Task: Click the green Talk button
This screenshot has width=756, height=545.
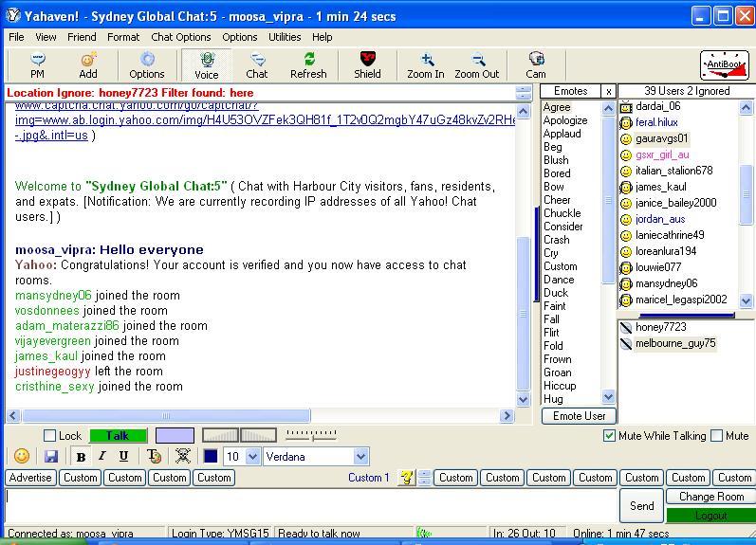Action: [119, 436]
